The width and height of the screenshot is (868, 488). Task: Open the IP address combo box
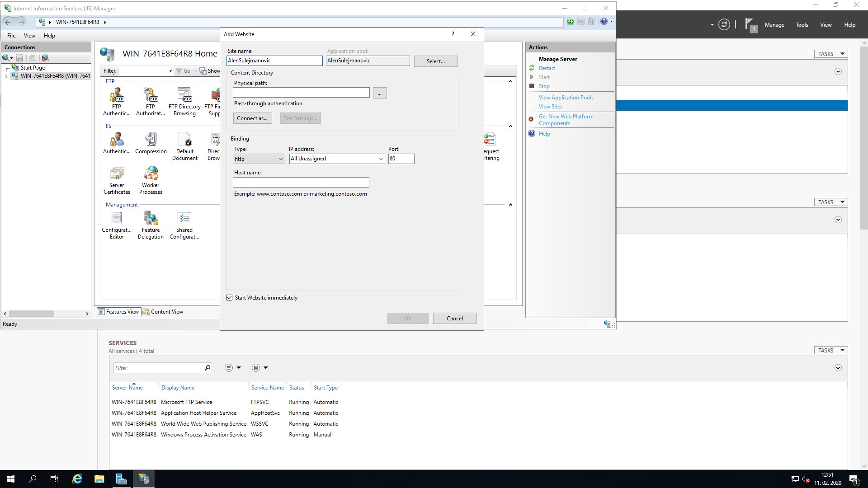[337, 159]
